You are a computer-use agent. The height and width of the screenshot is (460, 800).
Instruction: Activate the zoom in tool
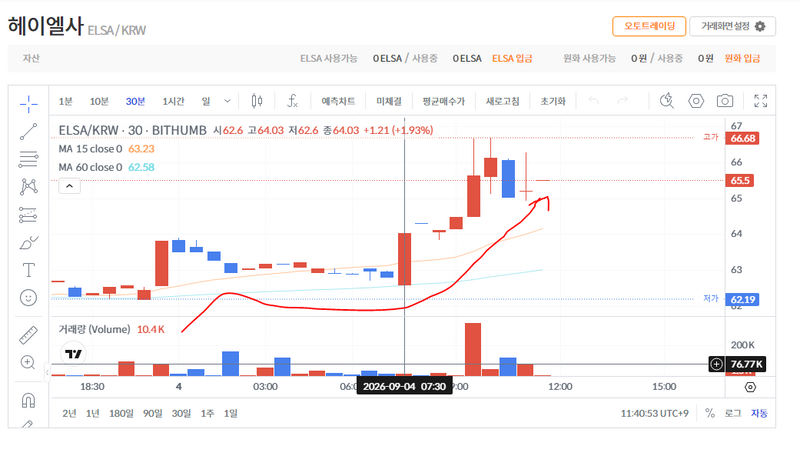click(28, 362)
